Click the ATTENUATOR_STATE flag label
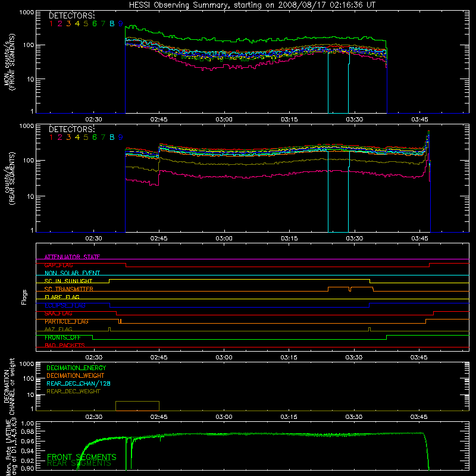 (72, 257)
